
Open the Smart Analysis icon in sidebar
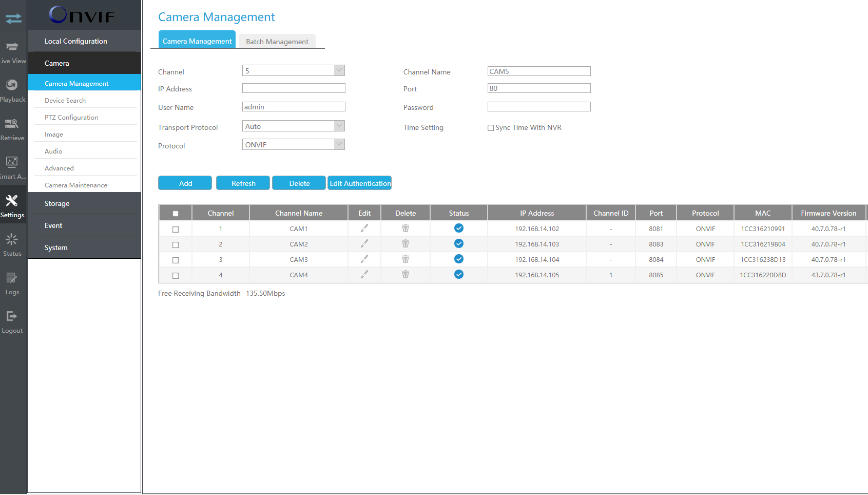tap(12, 162)
